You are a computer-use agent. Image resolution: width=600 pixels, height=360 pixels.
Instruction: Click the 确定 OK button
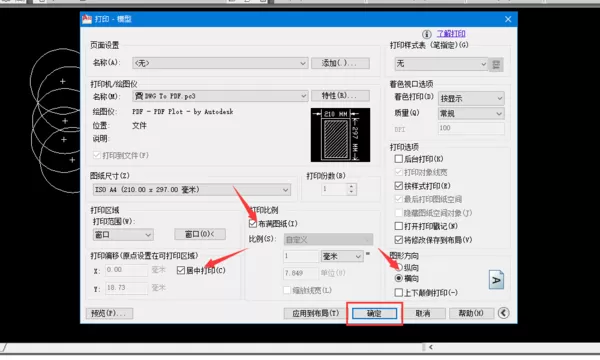(374, 314)
